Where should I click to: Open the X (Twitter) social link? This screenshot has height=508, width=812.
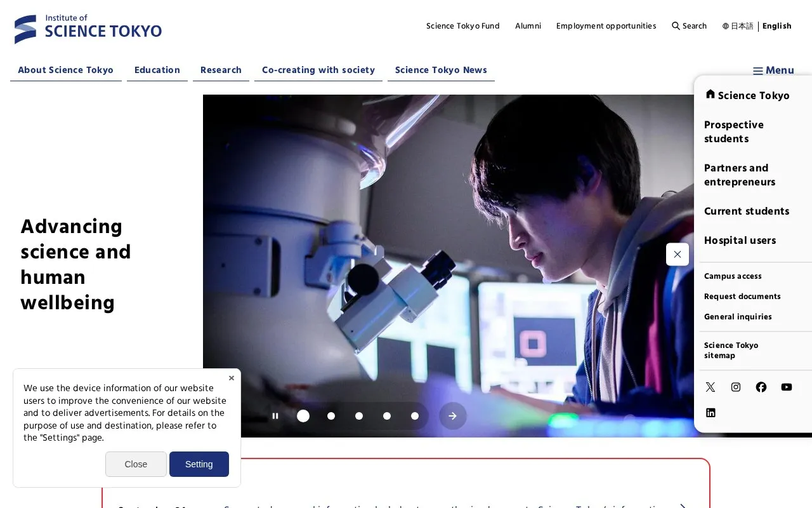point(710,387)
